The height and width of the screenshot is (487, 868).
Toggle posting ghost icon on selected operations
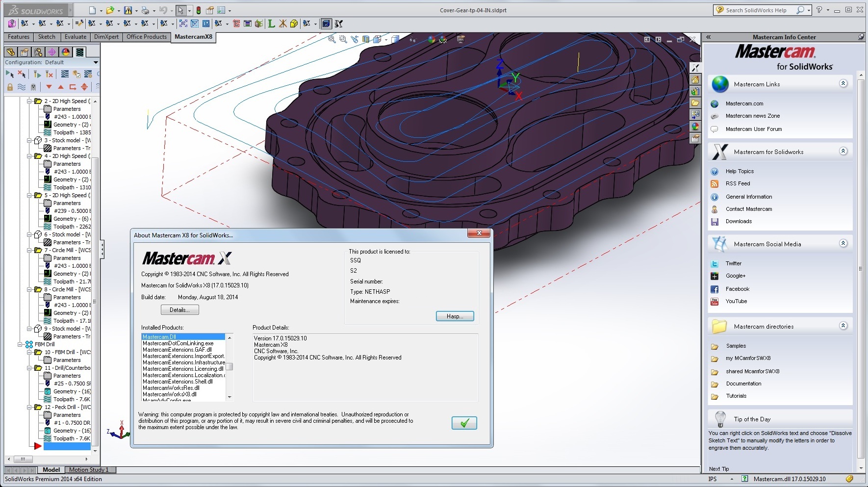[33, 87]
